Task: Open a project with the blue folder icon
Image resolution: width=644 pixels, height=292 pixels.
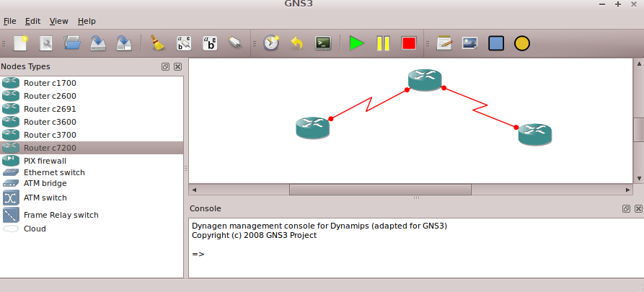Action: 72,43
